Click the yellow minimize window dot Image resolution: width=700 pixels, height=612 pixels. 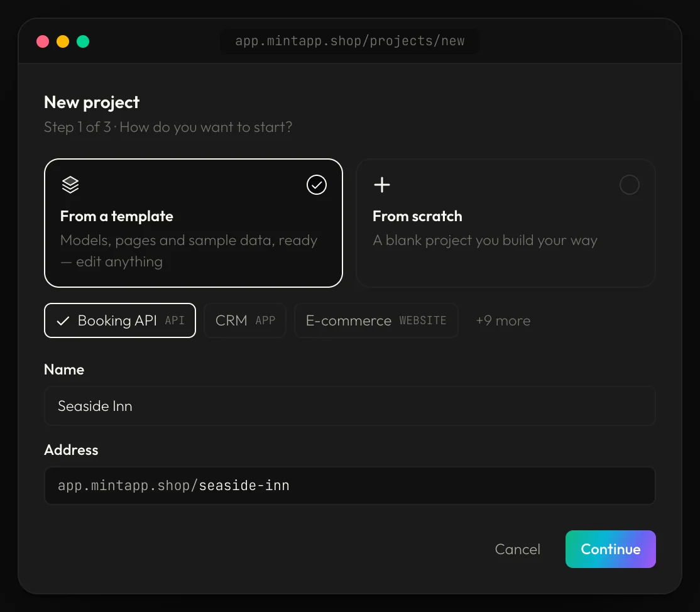[63, 41]
